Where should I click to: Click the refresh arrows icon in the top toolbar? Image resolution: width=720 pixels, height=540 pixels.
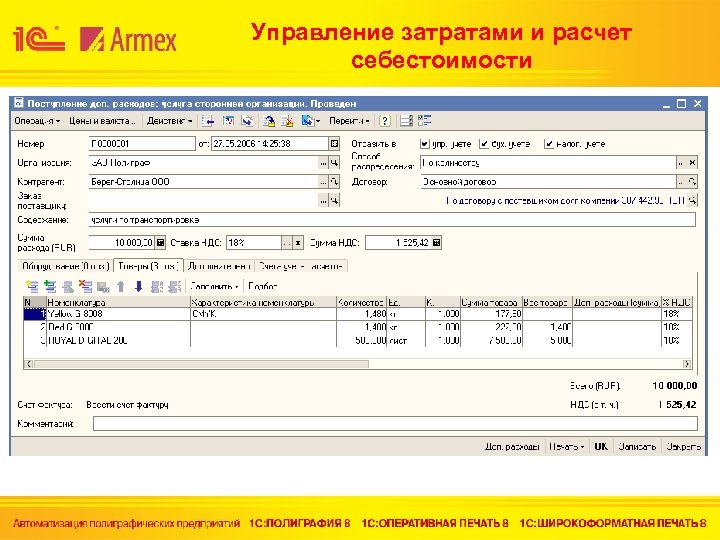[248, 121]
